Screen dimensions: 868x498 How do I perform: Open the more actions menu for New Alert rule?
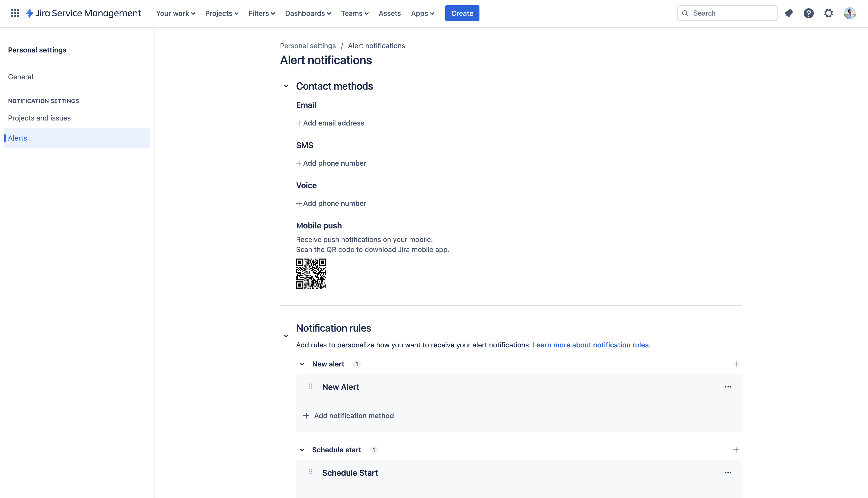click(728, 387)
